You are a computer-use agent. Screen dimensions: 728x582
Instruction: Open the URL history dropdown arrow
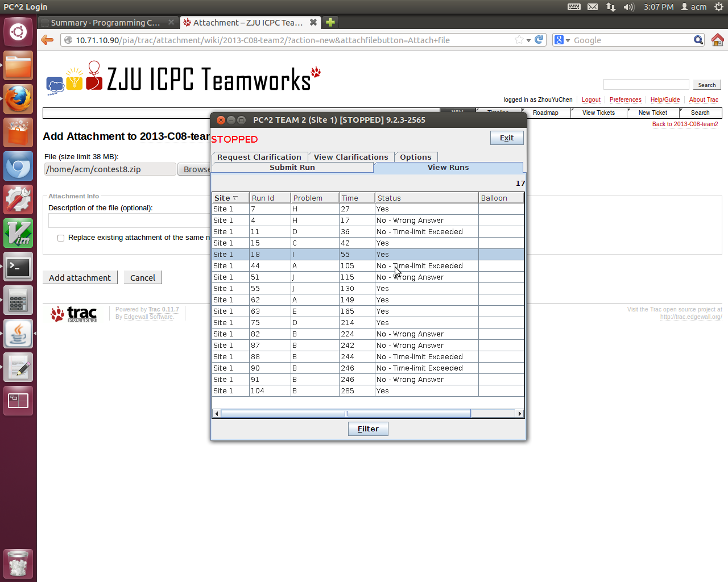[x=528, y=40]
